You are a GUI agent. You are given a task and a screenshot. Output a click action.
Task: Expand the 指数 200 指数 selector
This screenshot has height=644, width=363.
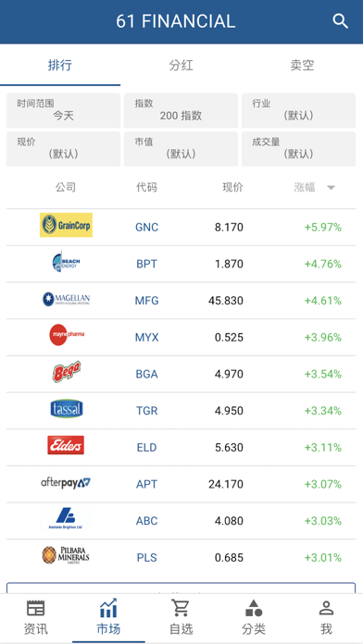click(x=181, y=110)
